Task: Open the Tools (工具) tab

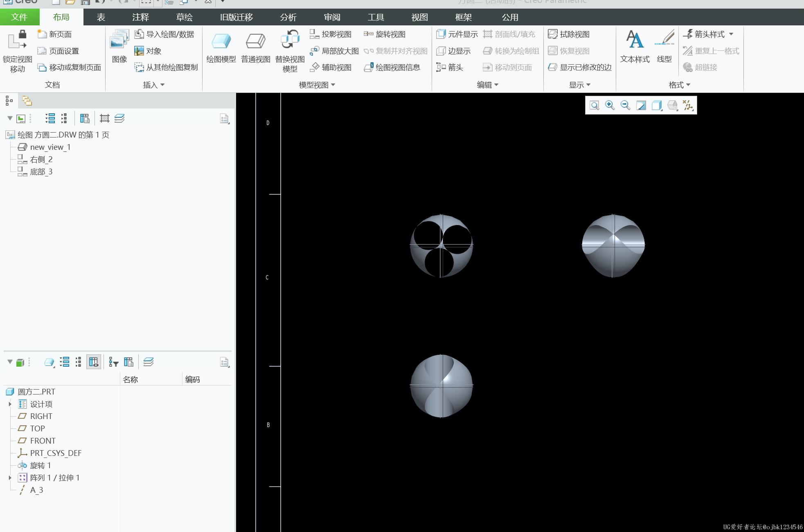Action: tap(376, 17)
